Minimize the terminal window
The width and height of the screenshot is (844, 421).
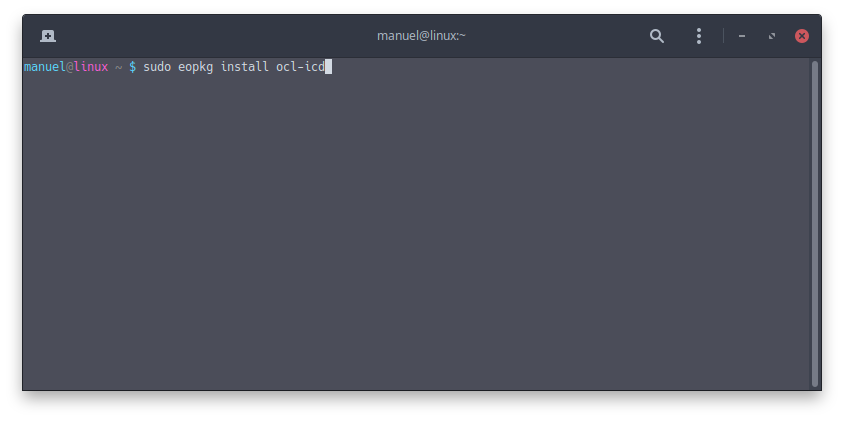742,36
